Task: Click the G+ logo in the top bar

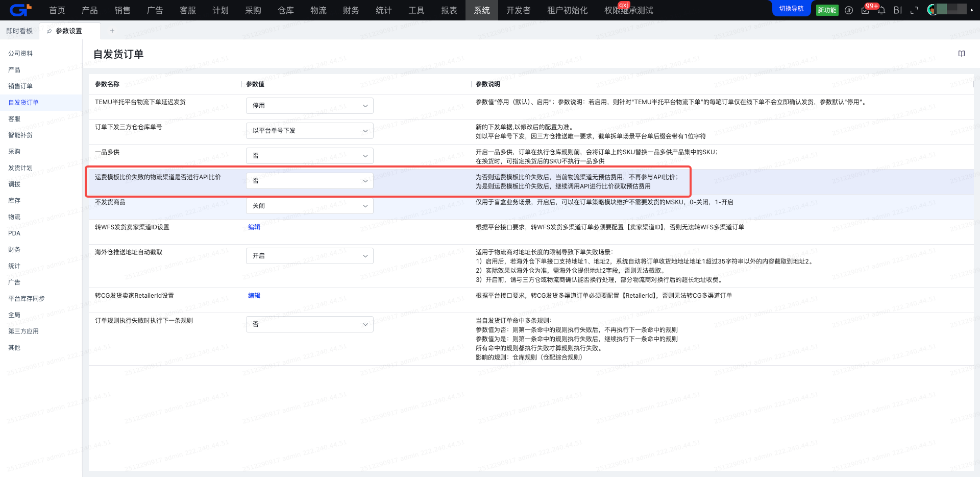Action: pyautogui.click(x=21, y=10)
